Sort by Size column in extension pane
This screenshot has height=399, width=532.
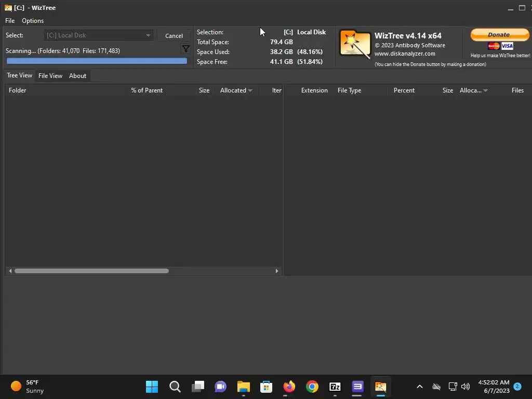[447, 90]
